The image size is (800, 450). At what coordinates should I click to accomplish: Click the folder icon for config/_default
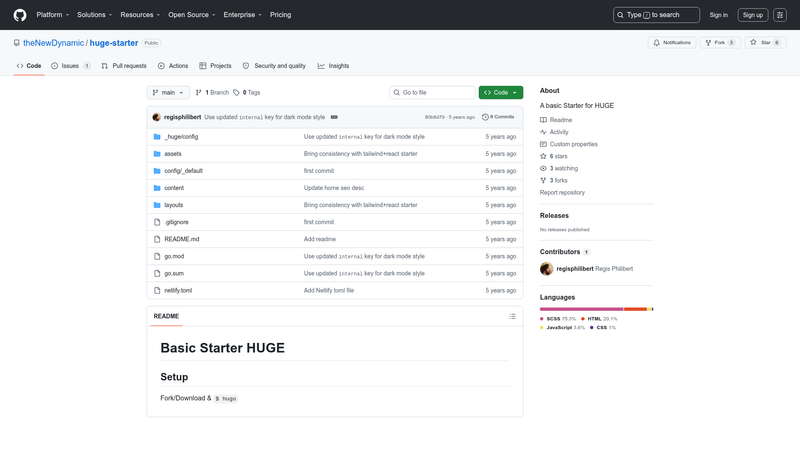coord(157,171)
